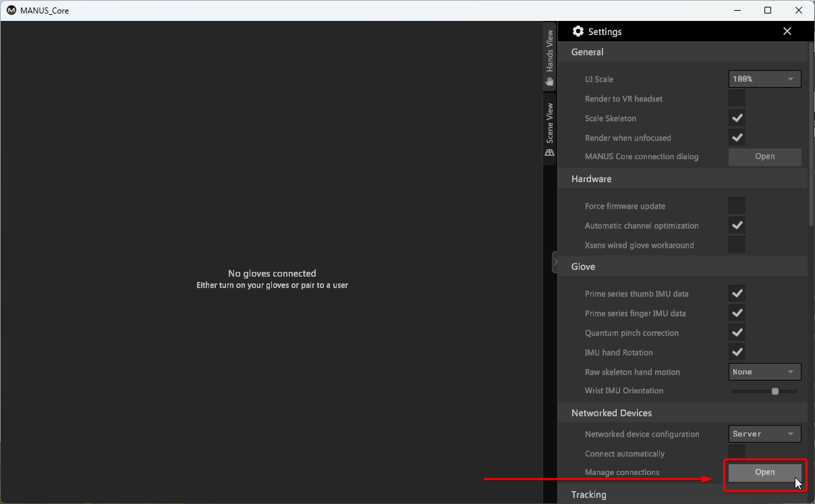Uncheck the Scale Skeleton checkbox

click(737, 118)
